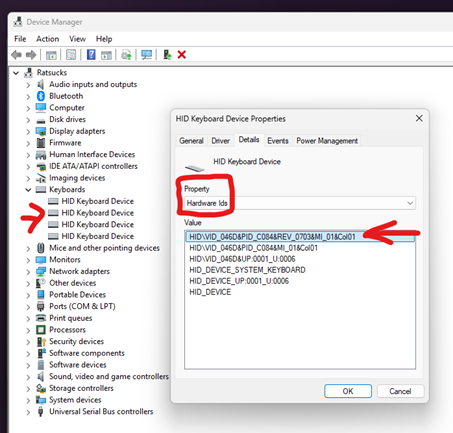This screenshot has width=453, height=433.
Task: Click the Properties toolbar icon
Action: [71, 55]
